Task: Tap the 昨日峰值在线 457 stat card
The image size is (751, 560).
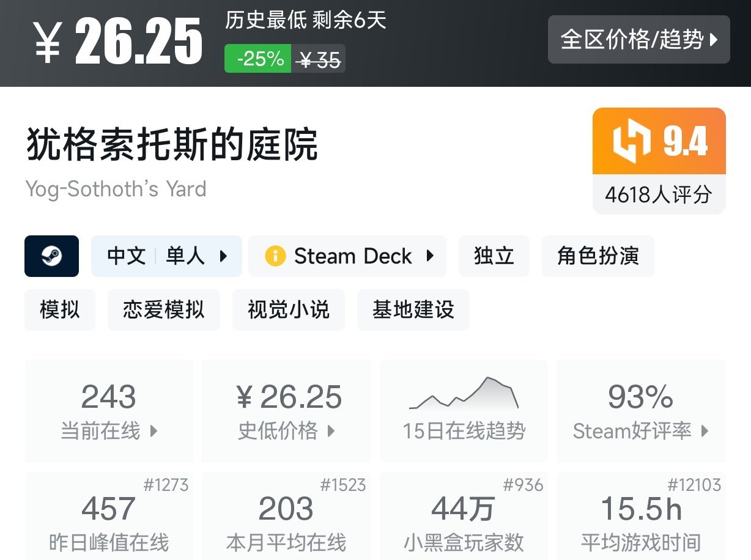Action: [x=109, y=515]
